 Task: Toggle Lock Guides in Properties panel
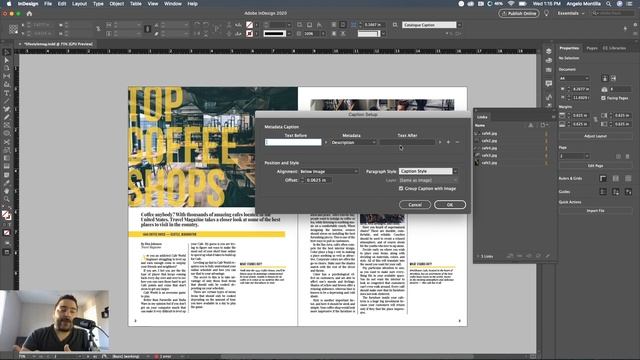616,191
